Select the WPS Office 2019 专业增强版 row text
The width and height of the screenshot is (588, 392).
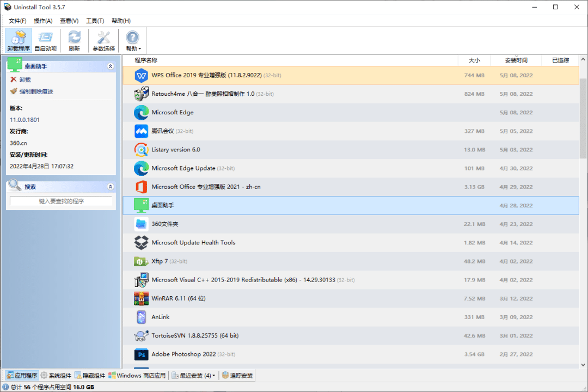(x=207, y=75)
